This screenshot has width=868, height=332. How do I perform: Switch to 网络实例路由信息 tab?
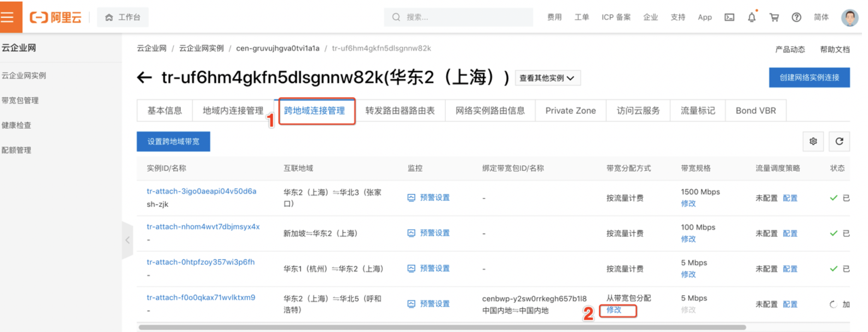pyautogui.click(x=490, y=110)
